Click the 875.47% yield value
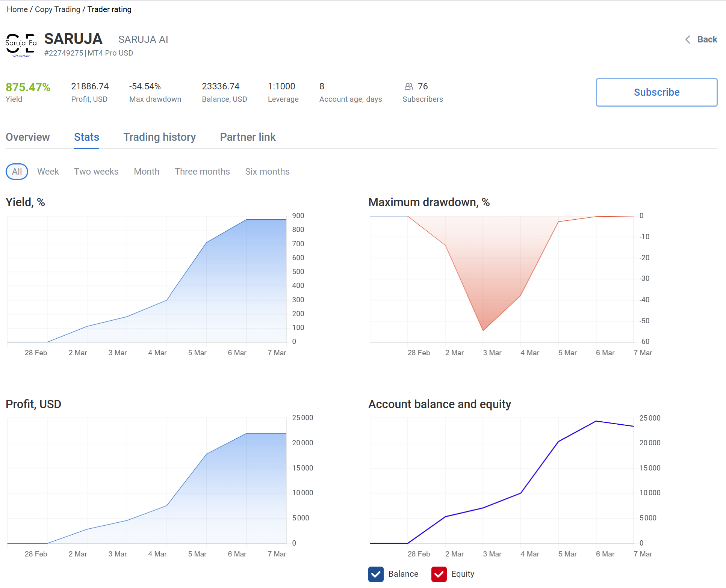 coord(28,87)
